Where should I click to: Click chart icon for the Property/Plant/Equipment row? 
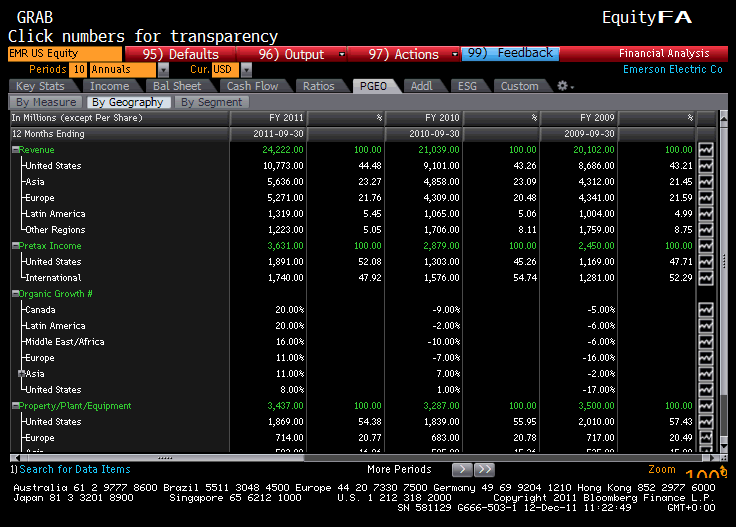(705, 406)
